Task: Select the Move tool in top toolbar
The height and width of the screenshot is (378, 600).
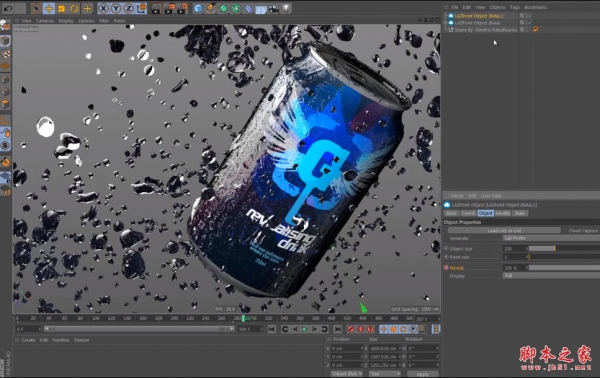Action: 49,8
